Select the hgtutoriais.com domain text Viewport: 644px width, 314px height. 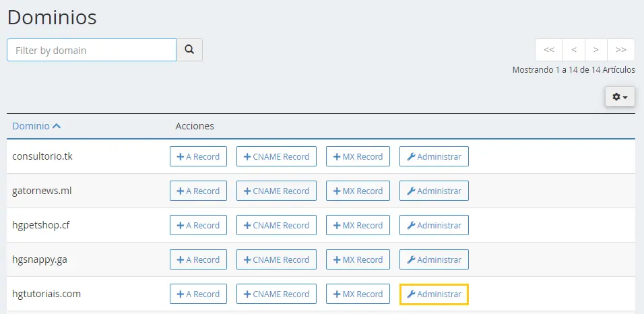point(46,294)
